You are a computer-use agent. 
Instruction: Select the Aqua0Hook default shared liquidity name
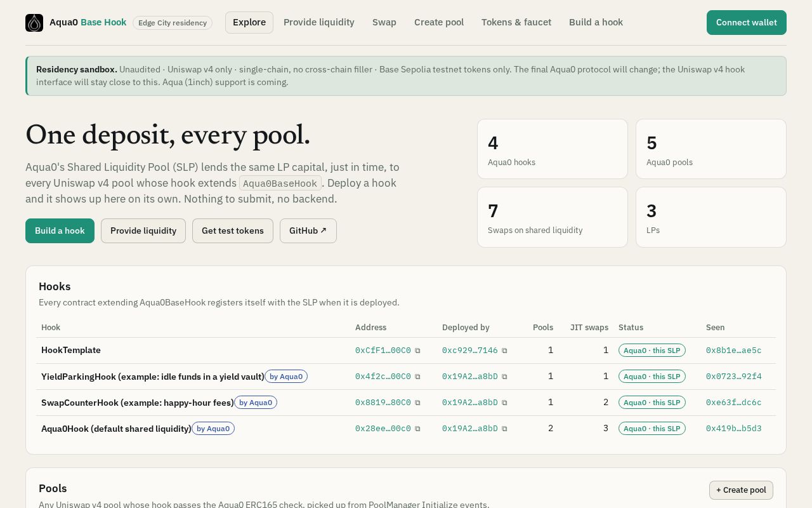116,429
